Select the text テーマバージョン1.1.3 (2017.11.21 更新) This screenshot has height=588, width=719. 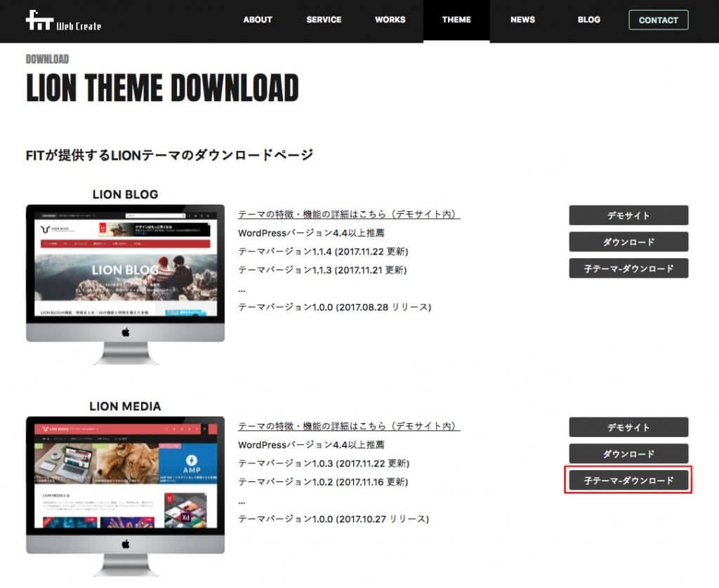pyautogui.click(x=322, y=270)
